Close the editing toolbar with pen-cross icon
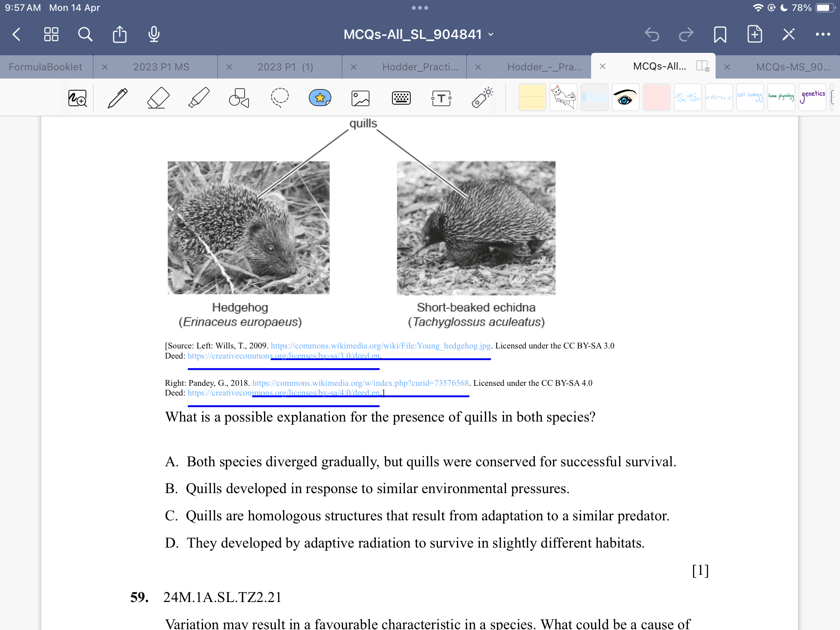The height and width of the screenshot is (630, 840). click(x=789, y=34)
